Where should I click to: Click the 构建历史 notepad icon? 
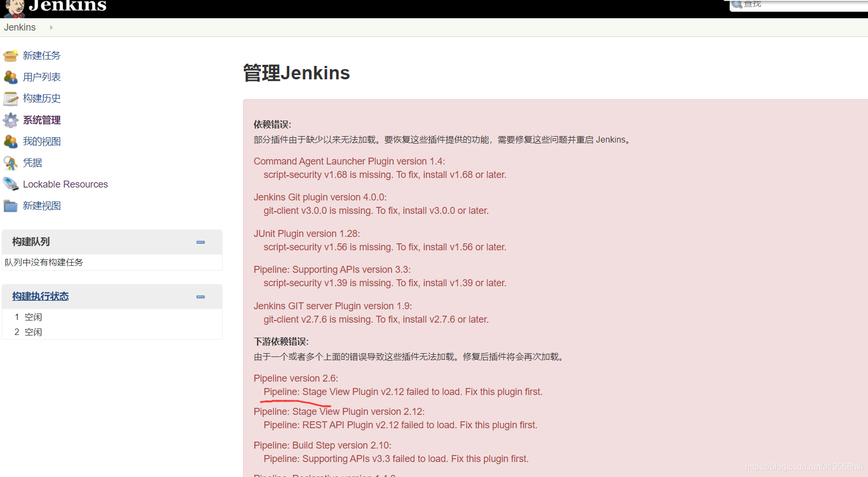pyautogui.click(x=11, y=99)
